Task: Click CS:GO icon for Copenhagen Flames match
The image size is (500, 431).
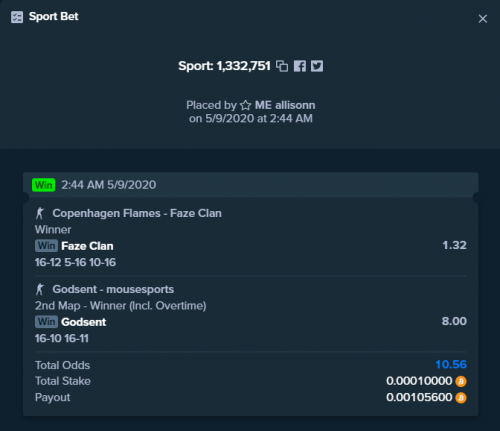Action: [x=40, y=213]
